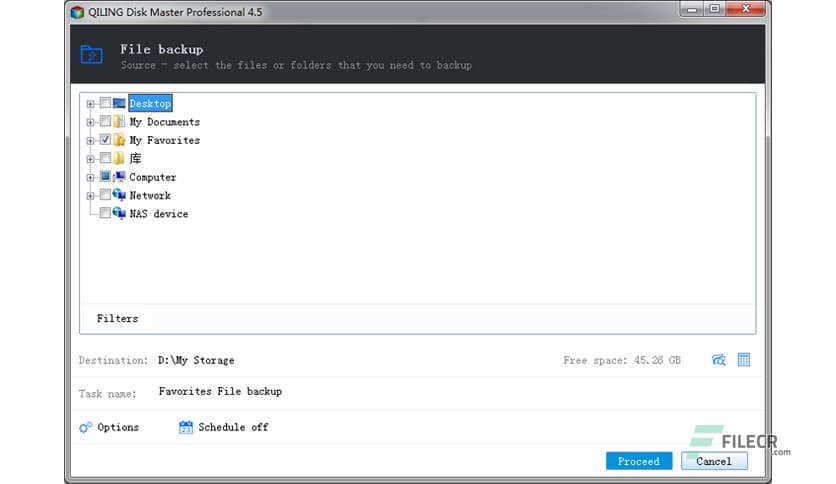Select the 库 tree item
Image resolution: width=836 pixels, height=484 pixels.
(x=135, y=158)
